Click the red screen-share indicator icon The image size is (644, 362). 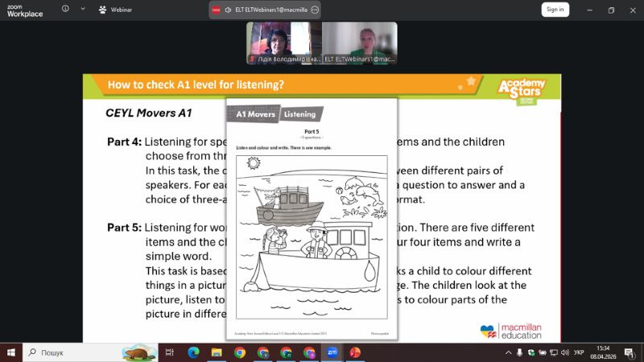216,10
